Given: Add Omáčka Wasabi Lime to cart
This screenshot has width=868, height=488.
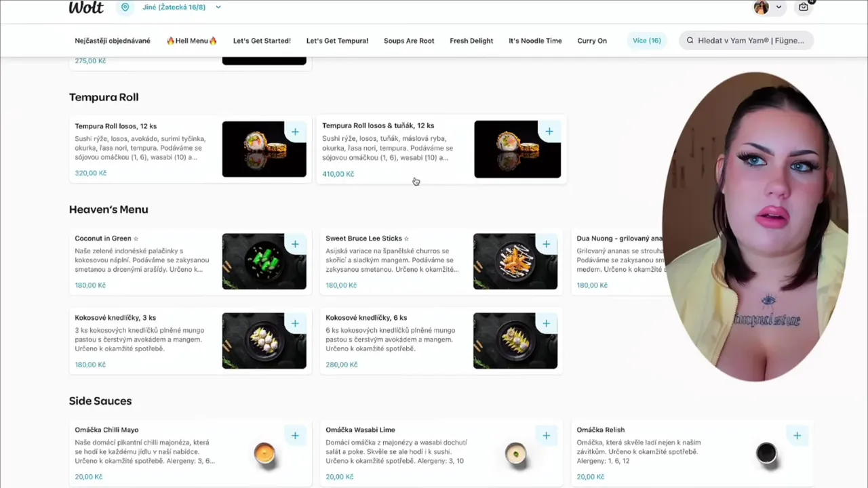Looking at the screenshot, I should (x=547, y=436).
